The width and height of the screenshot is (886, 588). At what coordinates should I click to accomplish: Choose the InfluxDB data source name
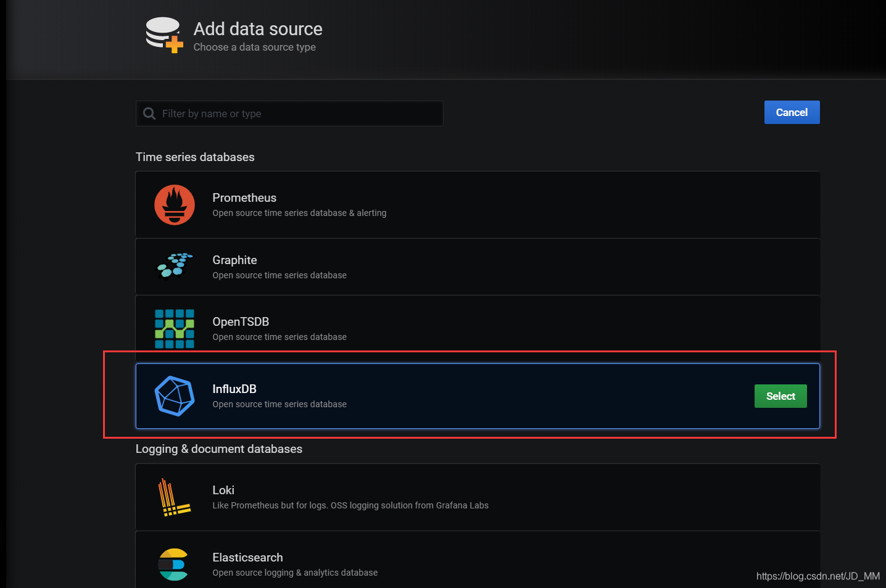234,389
